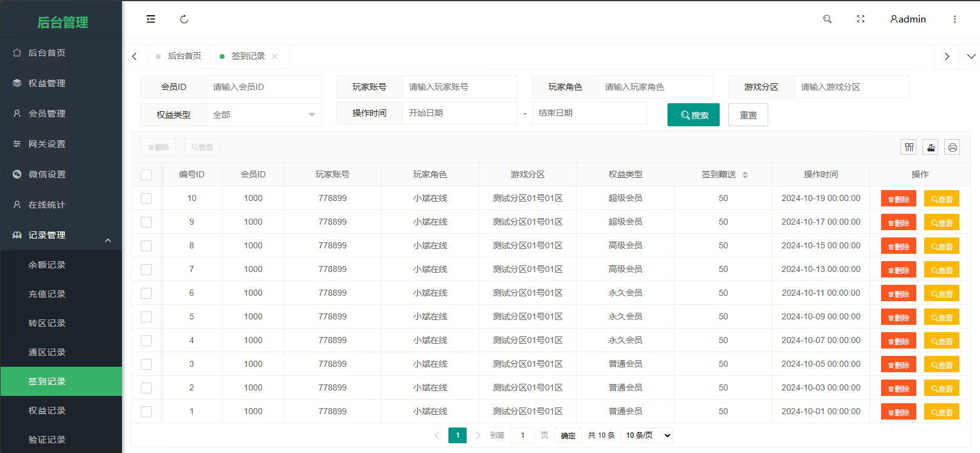
Task: Click the table export icon
Action: pyautogui.click(x=930, y=147)
